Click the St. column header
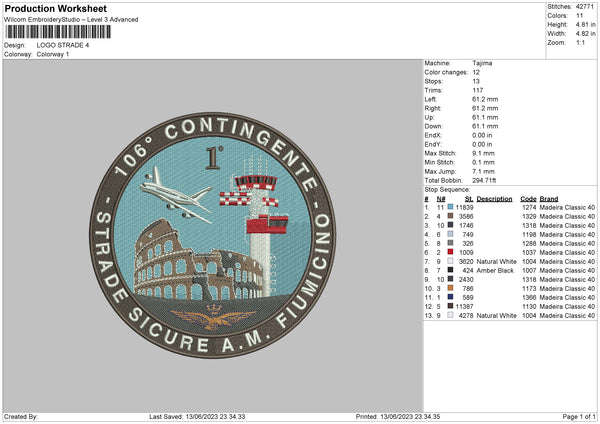Screen dimensions: 600x424 (469, 199)
